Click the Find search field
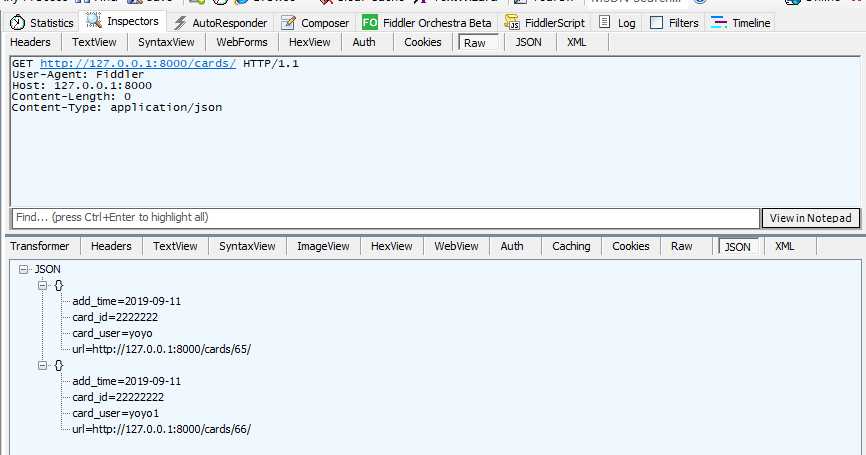 pos(386,218)
